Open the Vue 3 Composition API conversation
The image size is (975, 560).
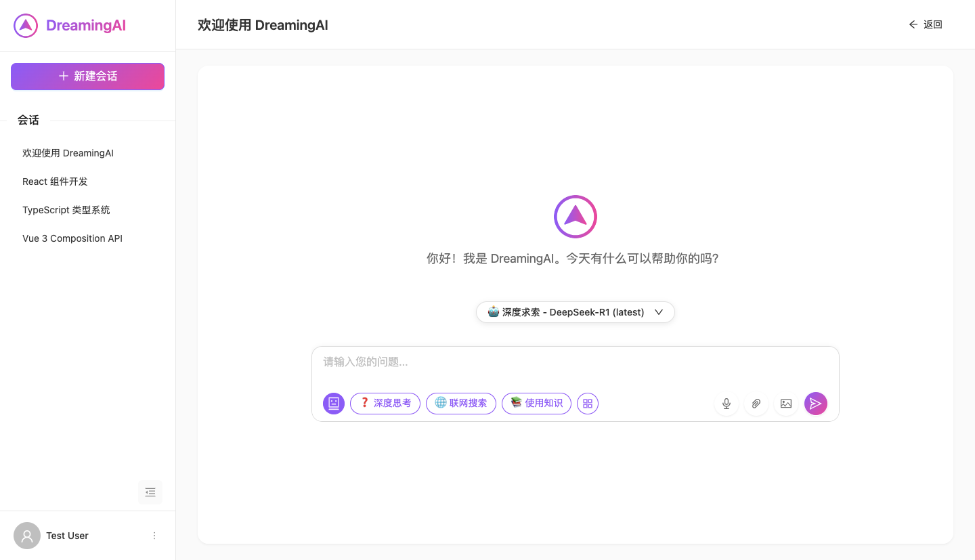point(72,238)
